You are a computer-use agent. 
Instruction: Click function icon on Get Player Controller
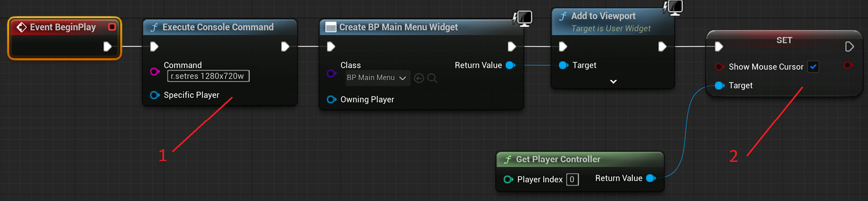508,159
